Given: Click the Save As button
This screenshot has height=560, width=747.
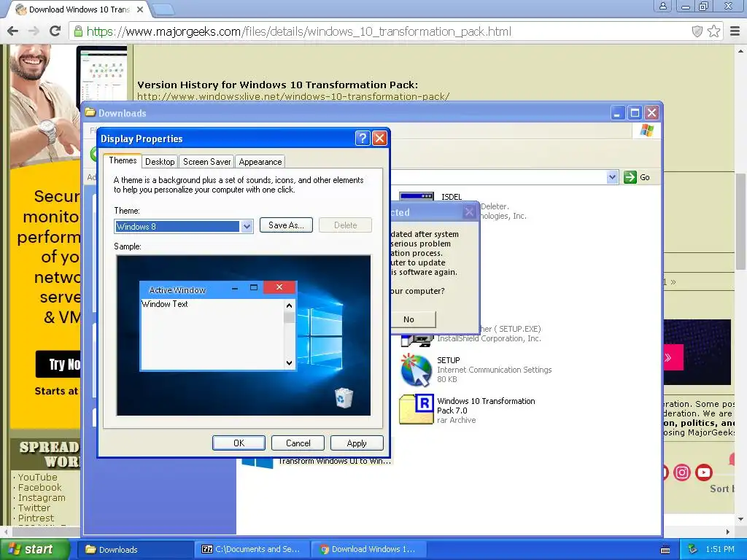Looking at the screenshot, I should click(x=286, y=225).
